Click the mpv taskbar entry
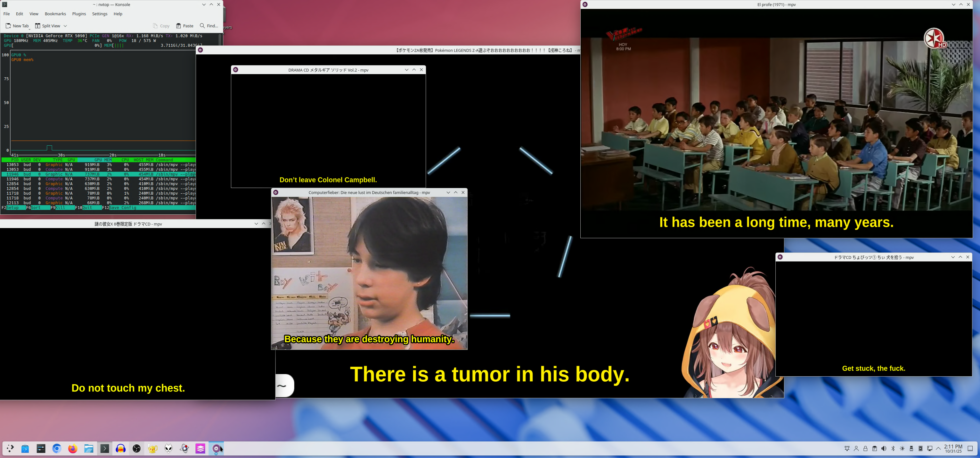The width and height of the screenshot is (980, 458). pyautogui.click(x=216, y=448)
